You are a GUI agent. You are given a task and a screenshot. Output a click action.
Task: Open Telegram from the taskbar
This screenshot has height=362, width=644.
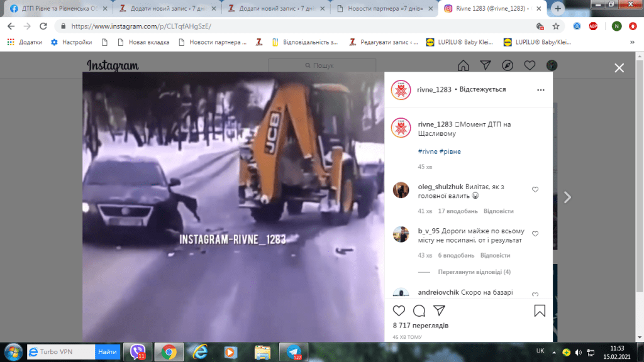point(294,352)
